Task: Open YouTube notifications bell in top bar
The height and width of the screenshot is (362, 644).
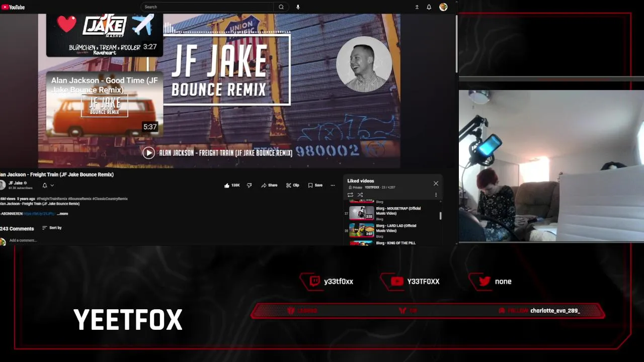Action: [x=429, y=7]
